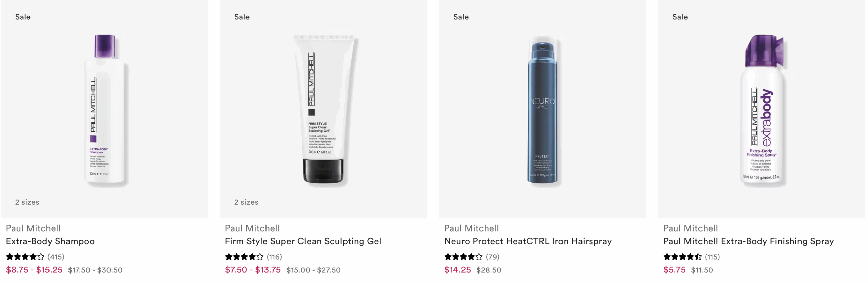Click the stars for Neuro Protect Hairspray
Viewport: 868px width, 284px height.
[463, 257]
